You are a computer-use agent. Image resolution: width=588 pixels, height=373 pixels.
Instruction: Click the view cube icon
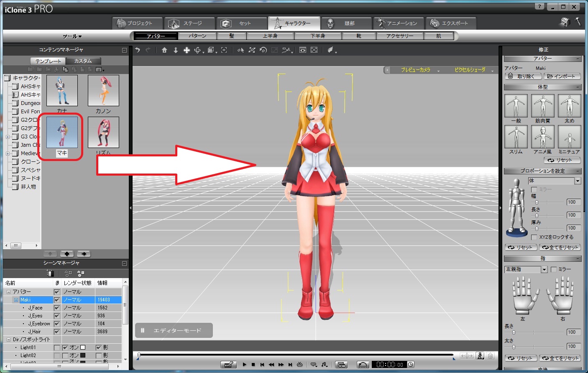coord(211,50)
